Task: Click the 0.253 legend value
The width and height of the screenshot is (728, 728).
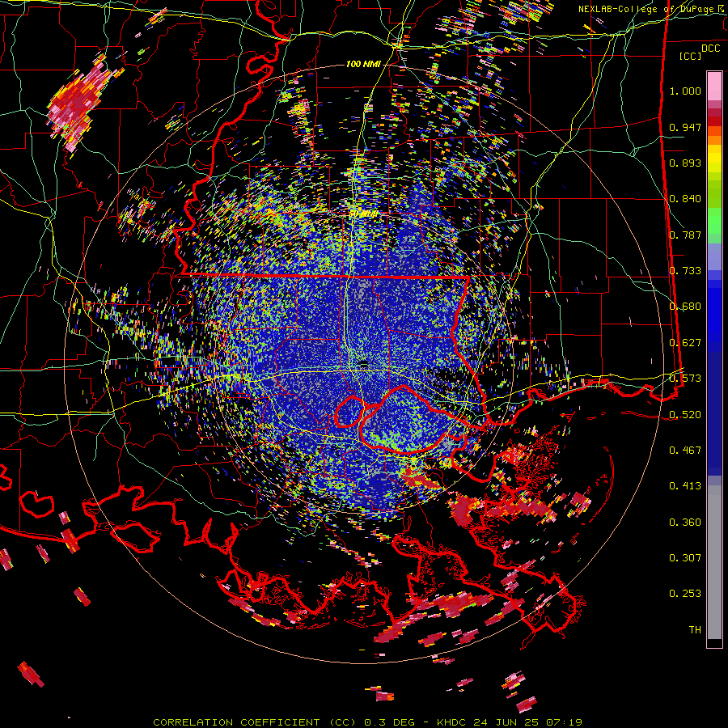Action: [685, 594]
